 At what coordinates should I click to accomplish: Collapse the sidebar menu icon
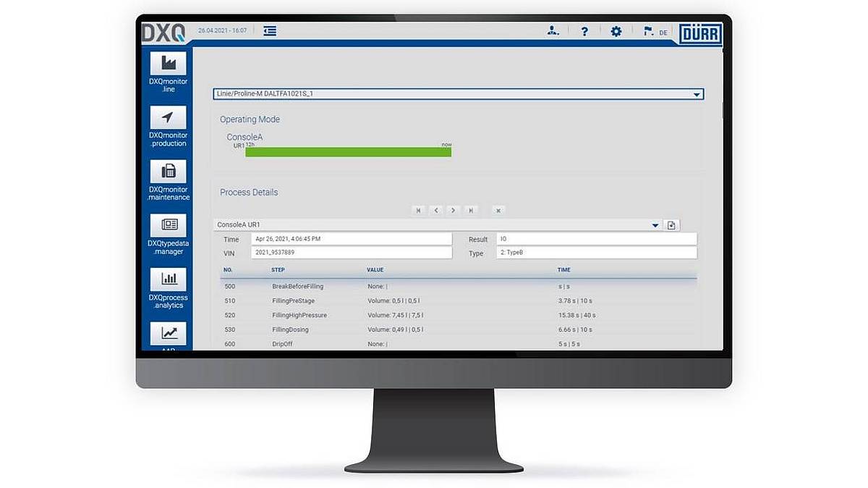[x=270, y=30]
